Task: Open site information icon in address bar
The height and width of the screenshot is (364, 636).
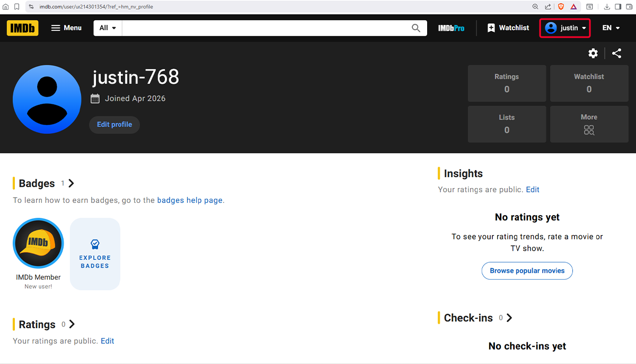Action: [31, 6]
